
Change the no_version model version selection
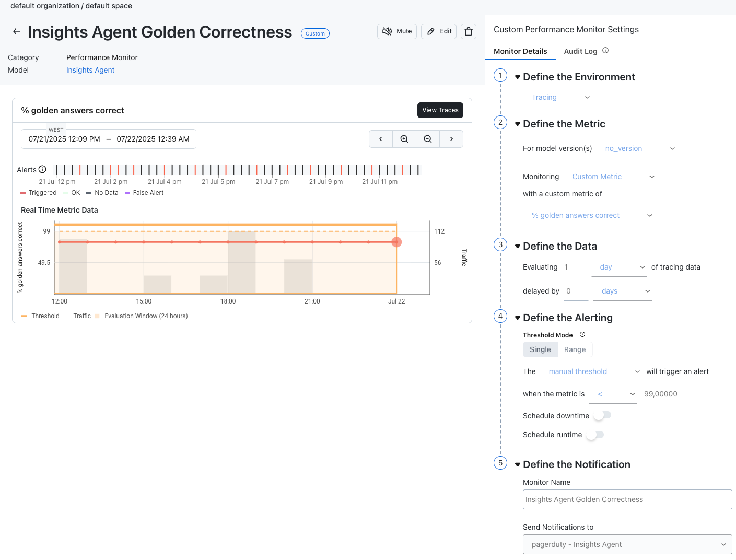tap(636, 148)
